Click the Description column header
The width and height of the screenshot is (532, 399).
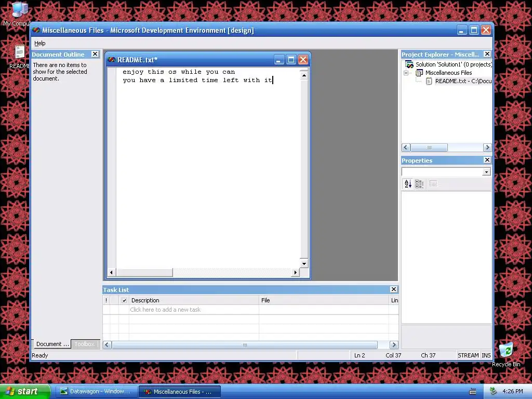point(193,300)
